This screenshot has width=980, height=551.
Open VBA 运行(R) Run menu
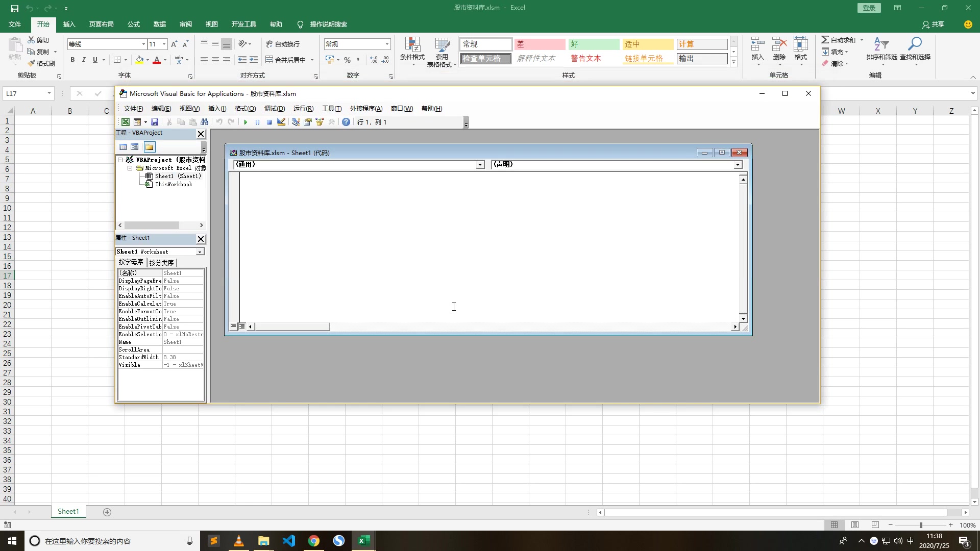tap(303, 109)
